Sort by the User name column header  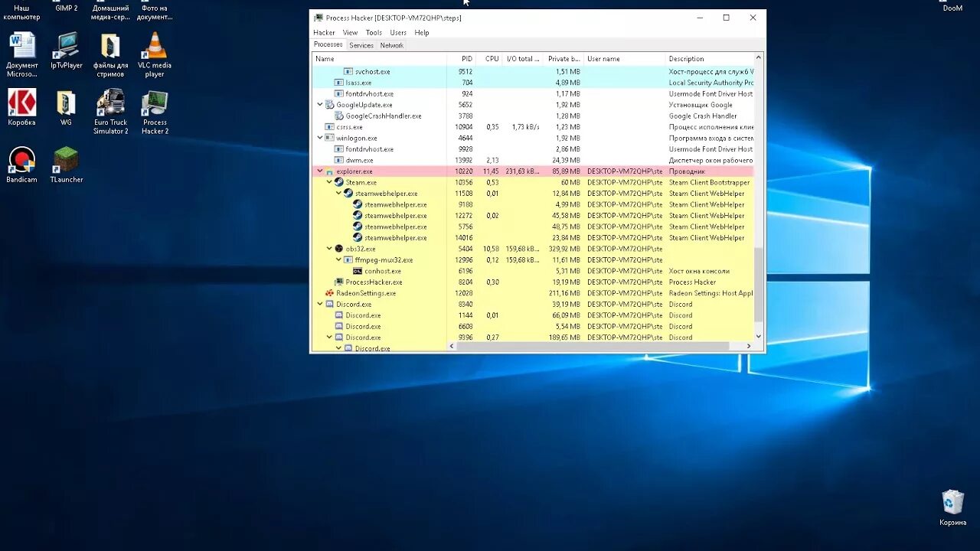(625, 59)
